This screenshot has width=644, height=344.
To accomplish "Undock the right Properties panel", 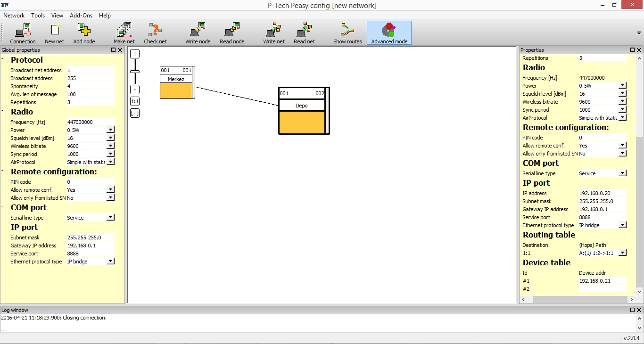I will pos(632,50).
